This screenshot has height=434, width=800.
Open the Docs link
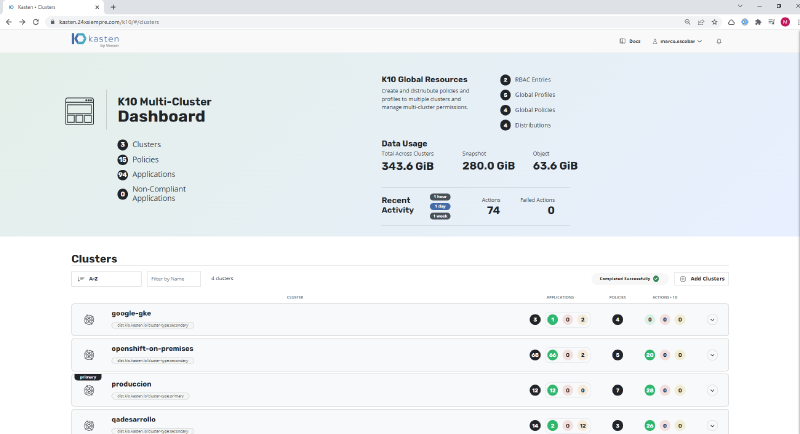[x=630, y=41]
